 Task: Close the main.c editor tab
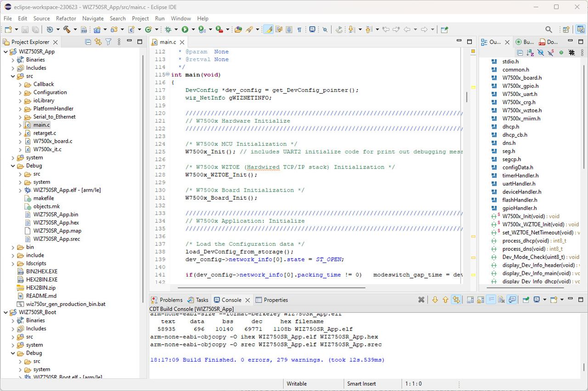tap(182, 42)
